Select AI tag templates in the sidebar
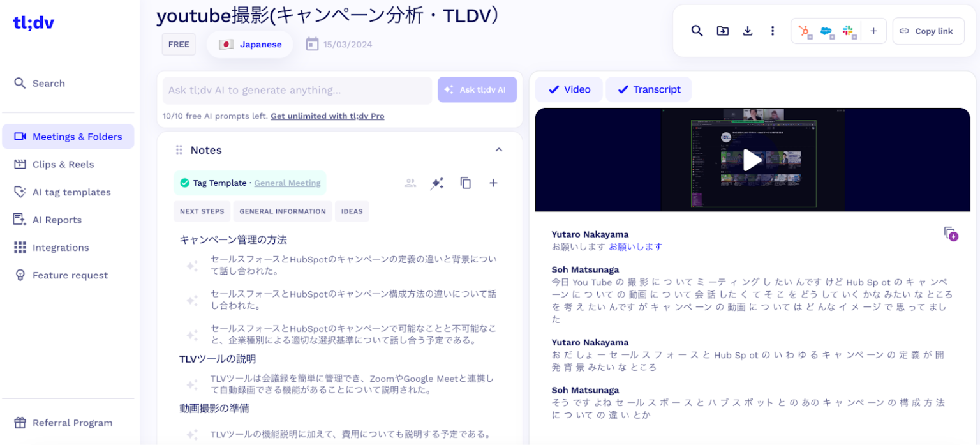Viewport: 980px width, 445px height. 71,192
